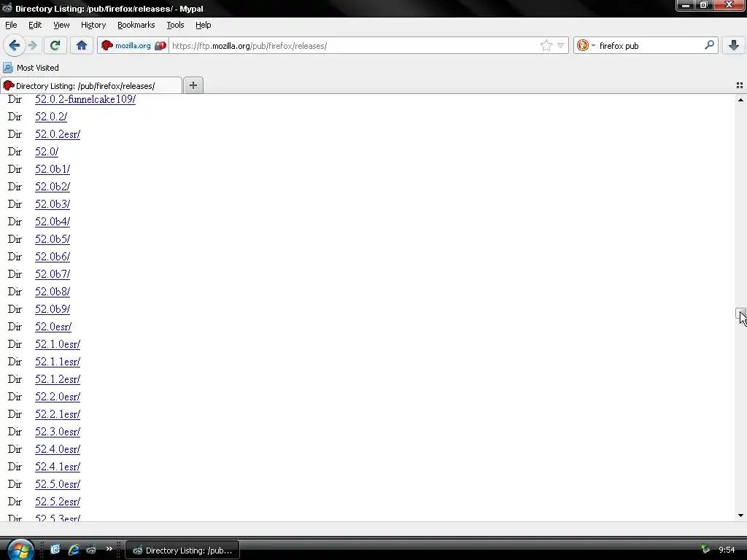Screen dimensions: 747x560
Task: Open the 52.5.2esr/ directory link
Action: tap(58, 502)
